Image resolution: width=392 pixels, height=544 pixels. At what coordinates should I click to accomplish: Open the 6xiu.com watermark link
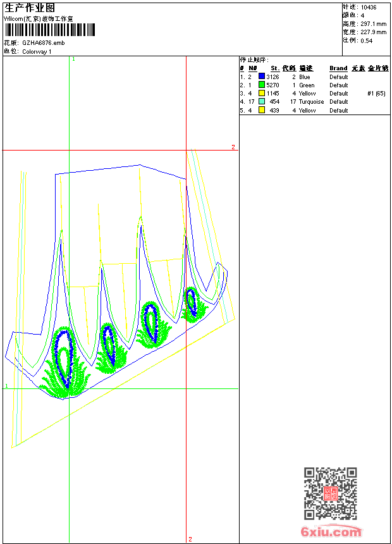[331, 532]
